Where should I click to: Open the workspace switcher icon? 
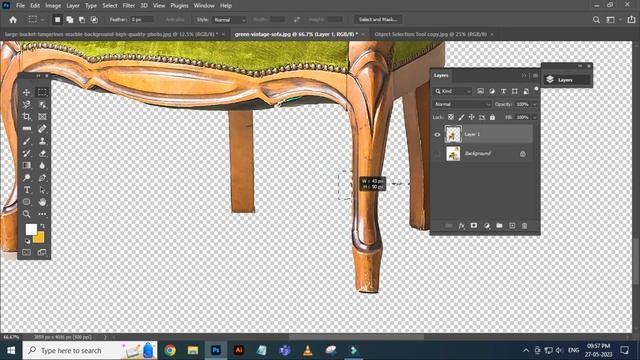coord(611,20)
